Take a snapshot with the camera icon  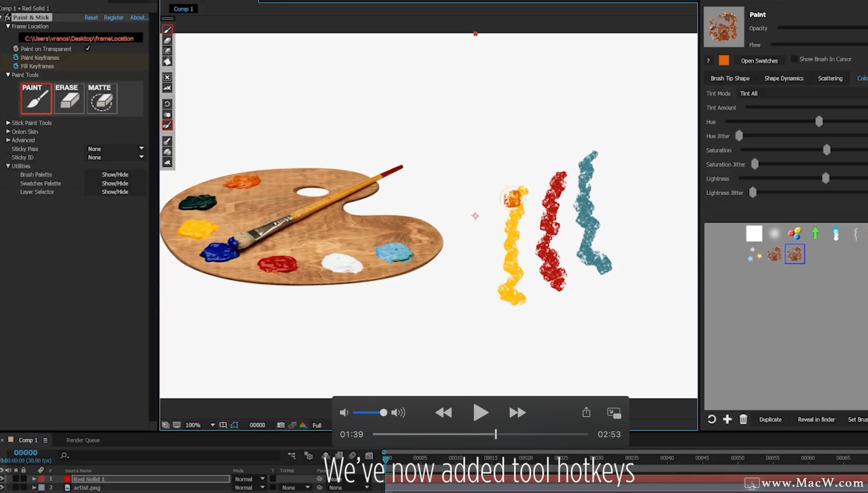[x=281, y=425]
